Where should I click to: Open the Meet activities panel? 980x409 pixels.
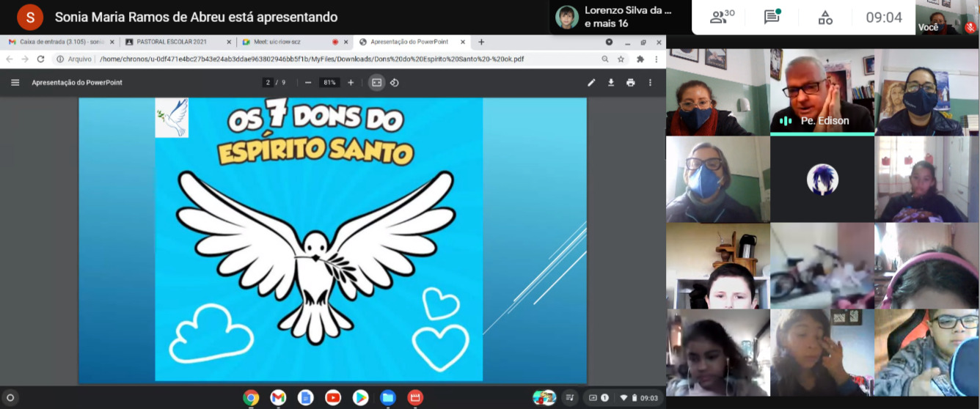[x=825, y=18]
